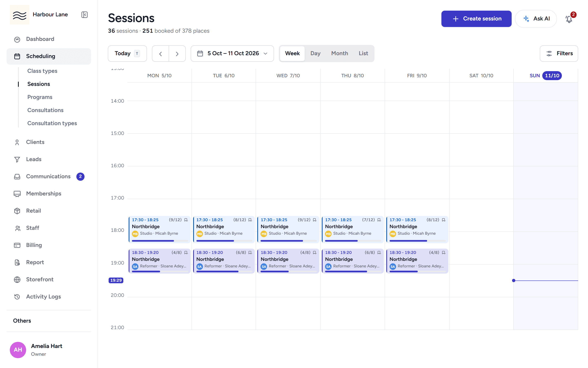Open Retail section
This screenshot has width=588, height=368.
click(x=49, y=211)
